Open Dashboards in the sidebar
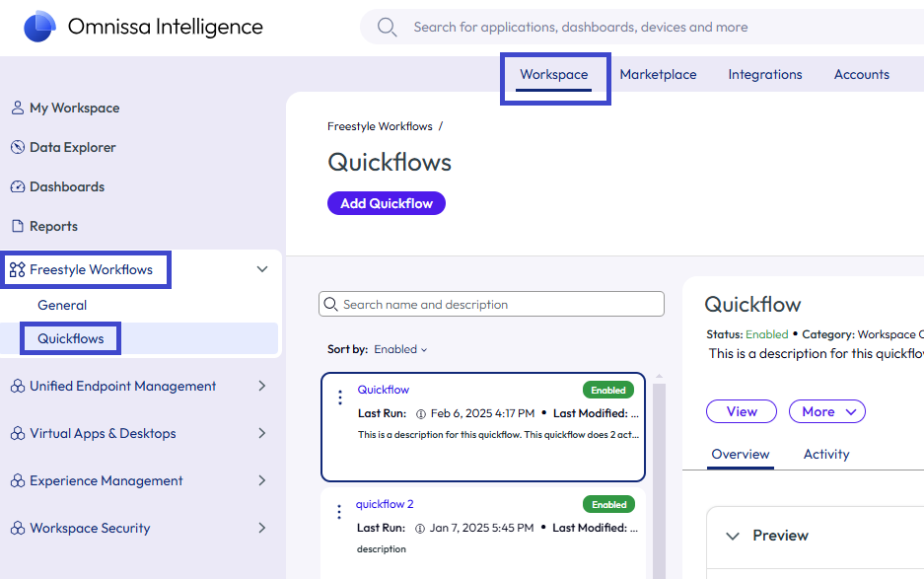Screen dimensions: 924x579 pyautogui.click(x=67, y=186)
